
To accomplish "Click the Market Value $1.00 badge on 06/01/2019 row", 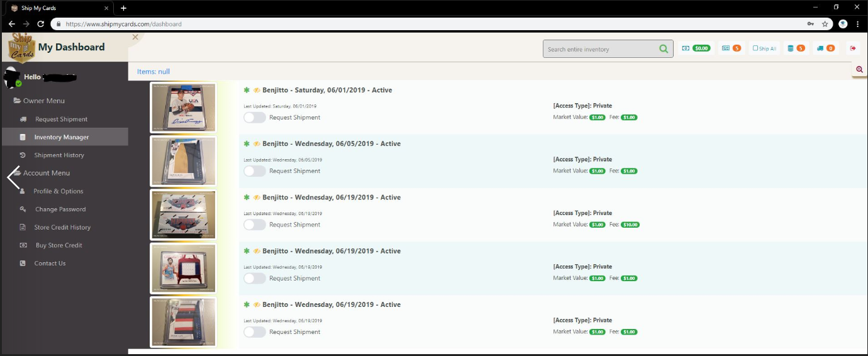I will 598,118.
